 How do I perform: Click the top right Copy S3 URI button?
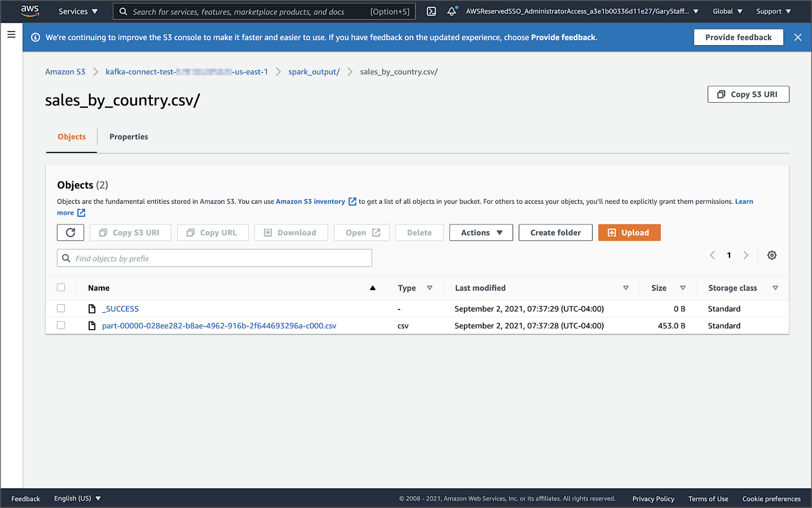[748, 94]
